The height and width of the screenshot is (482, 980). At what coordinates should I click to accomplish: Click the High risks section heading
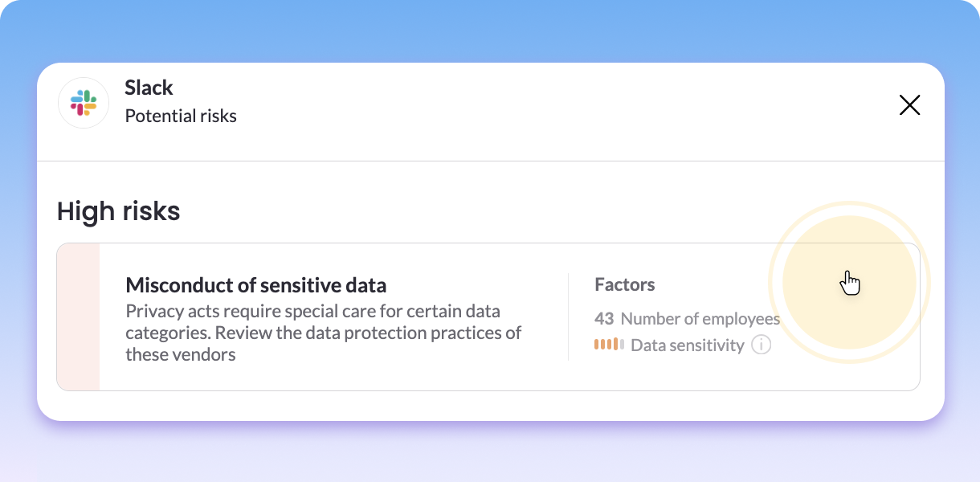tap(118, 211)
